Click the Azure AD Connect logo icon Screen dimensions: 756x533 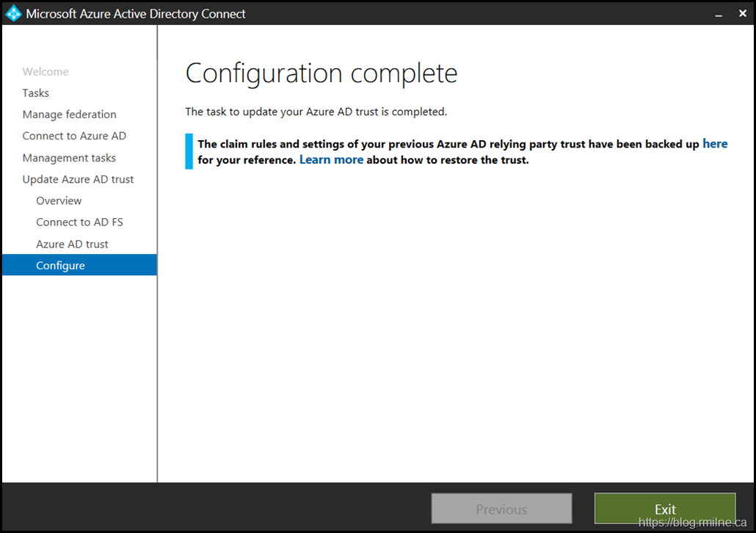(13, 13)
